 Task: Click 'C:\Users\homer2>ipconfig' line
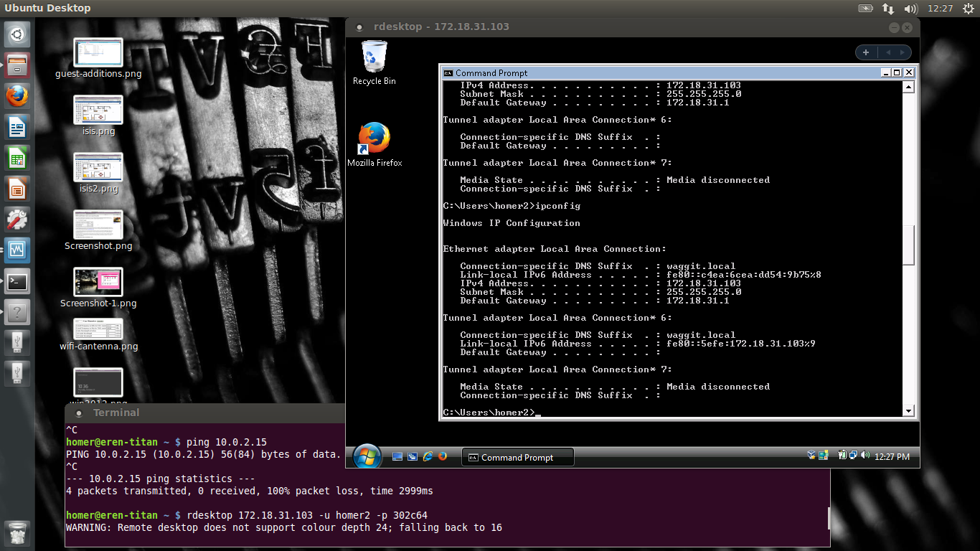click(x=512, y=206)
